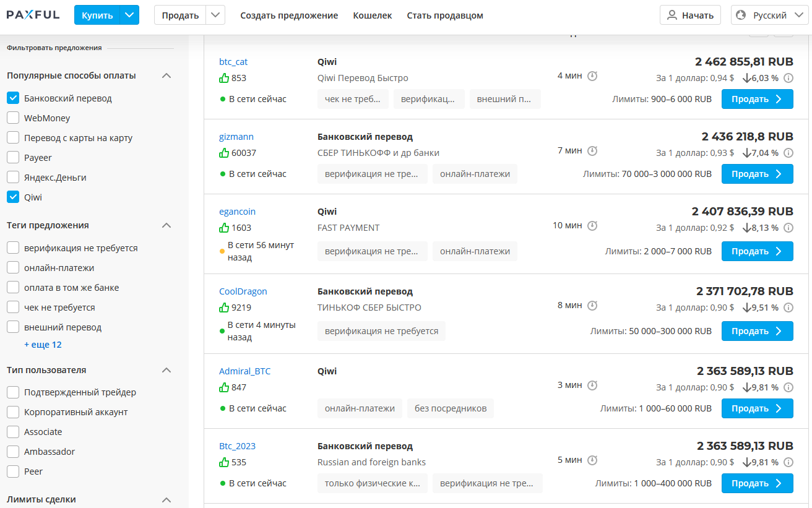This screenshot has height=508, width=812.
Task: Open the info icon in Admiral_BTC offer
Action: point(788,387)
